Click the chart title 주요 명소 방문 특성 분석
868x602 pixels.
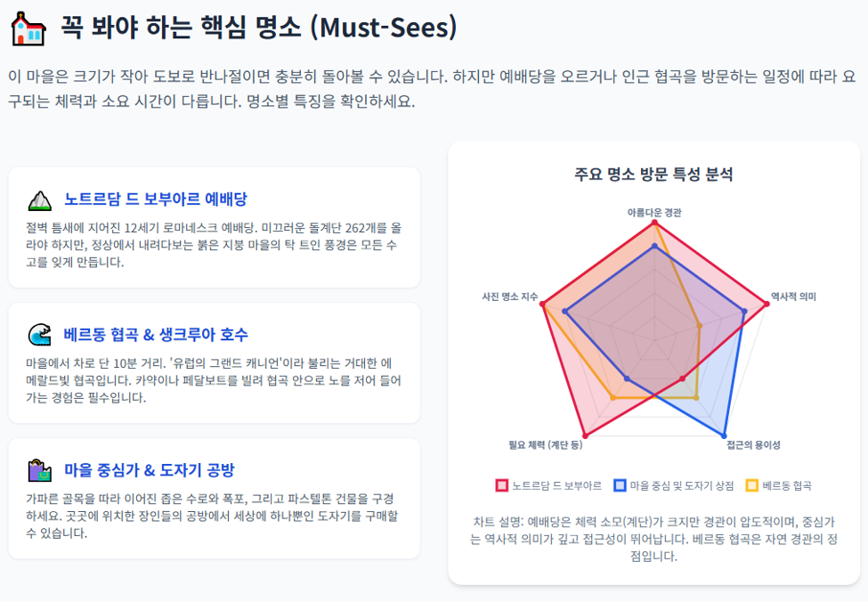coord(653,175)
